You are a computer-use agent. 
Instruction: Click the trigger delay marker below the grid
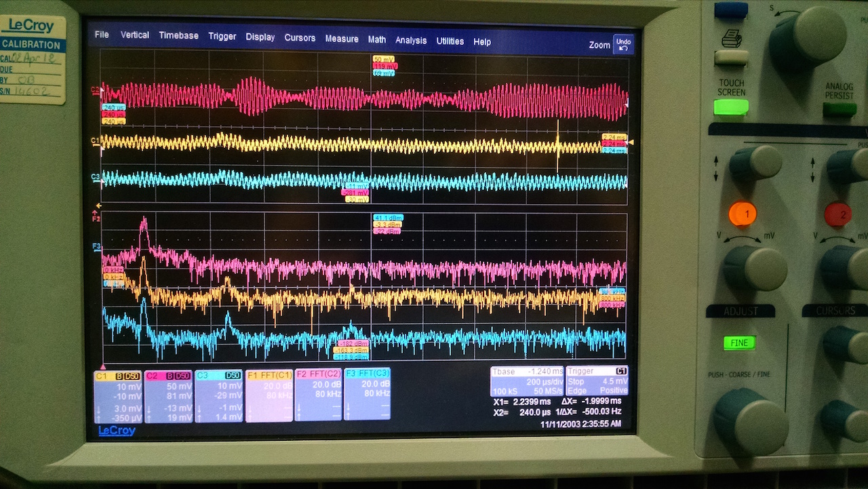click(103, 366)
